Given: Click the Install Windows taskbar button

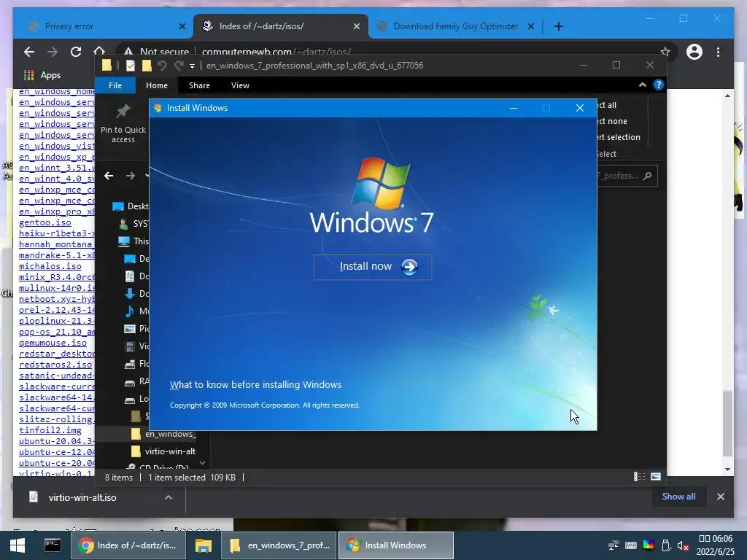Looking at the screenshot, I should (x=396, y=545).
